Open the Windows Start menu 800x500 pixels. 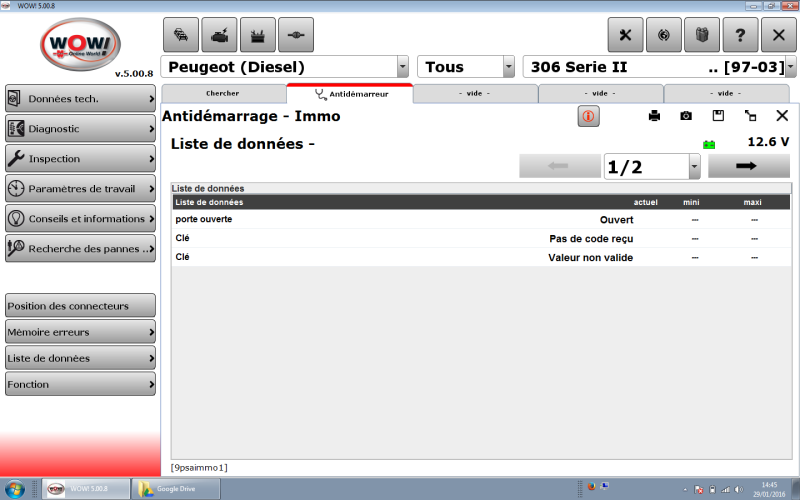click(14, 489)
